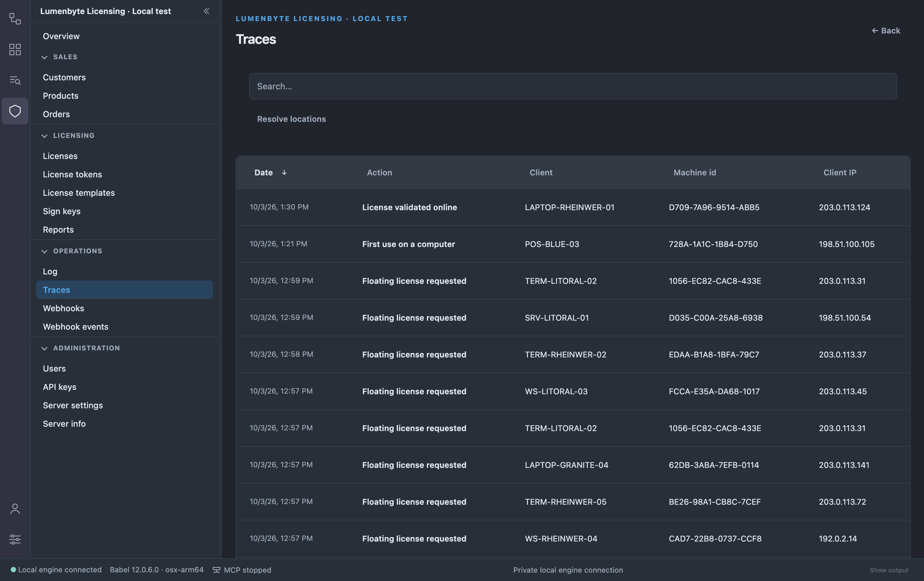Click the sort arrow beside the Date header
Image resolution: width=924 pixels, height=581 pixels.
coord(284,173)
